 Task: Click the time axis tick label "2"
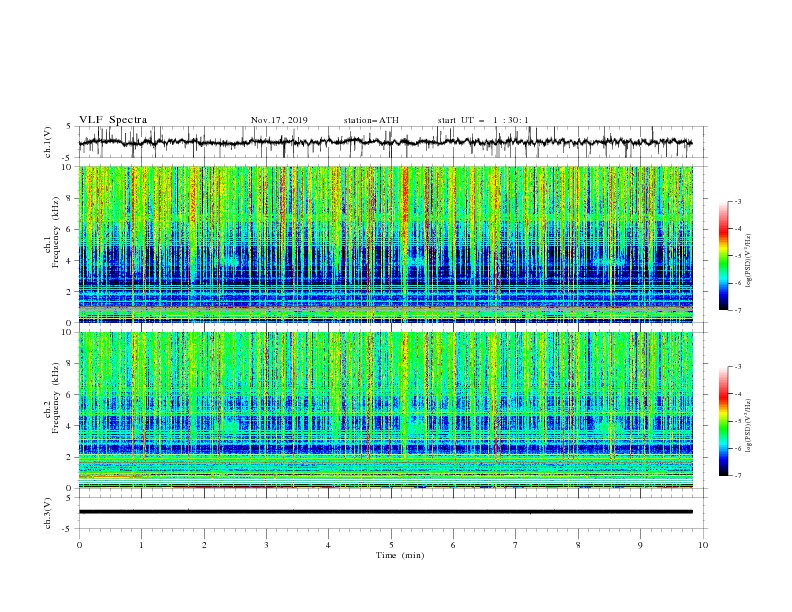click(x=205, y=545)
